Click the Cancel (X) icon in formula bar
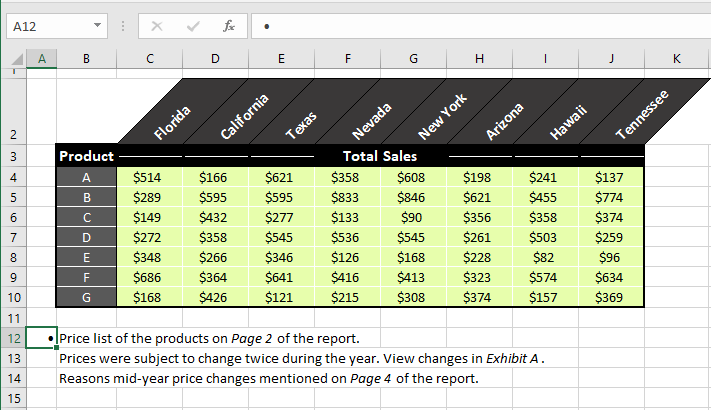 (x=157, y=26)
